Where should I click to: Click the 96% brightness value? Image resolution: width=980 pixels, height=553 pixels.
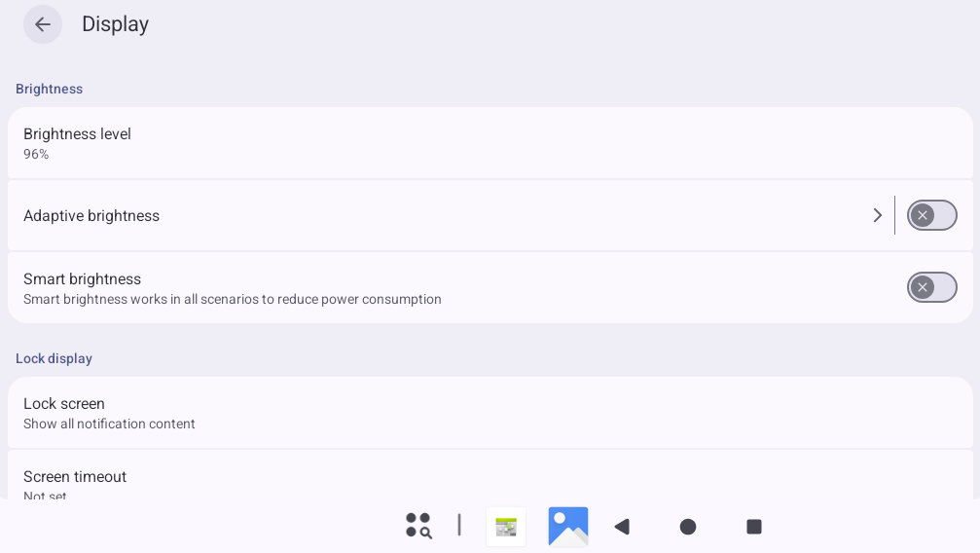point(36,154)
